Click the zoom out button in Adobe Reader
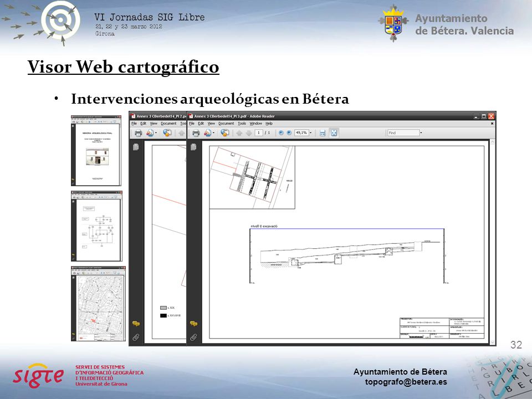This screenshot has height=399, width=532. coord(281,133)
